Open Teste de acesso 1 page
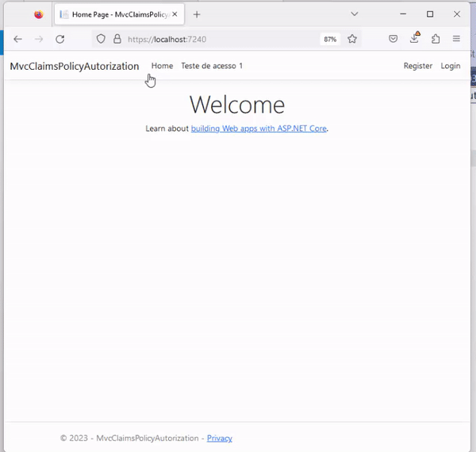The height and width of the screenshot is (452, 476). pos(212,66)
